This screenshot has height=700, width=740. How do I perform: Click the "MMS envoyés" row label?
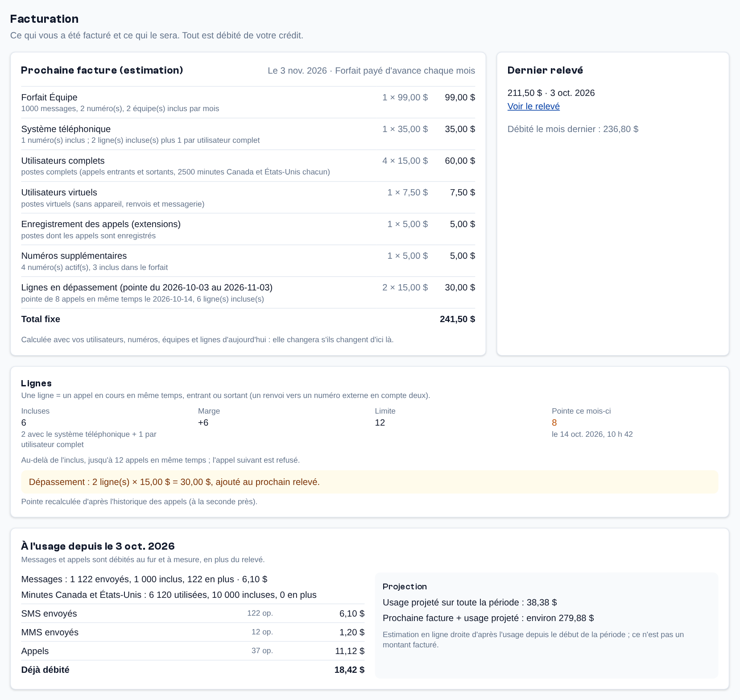(x=50, y=632)
